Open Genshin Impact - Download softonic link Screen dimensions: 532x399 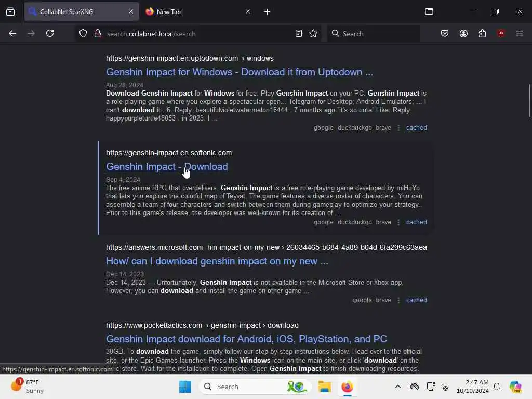(167, 167)
